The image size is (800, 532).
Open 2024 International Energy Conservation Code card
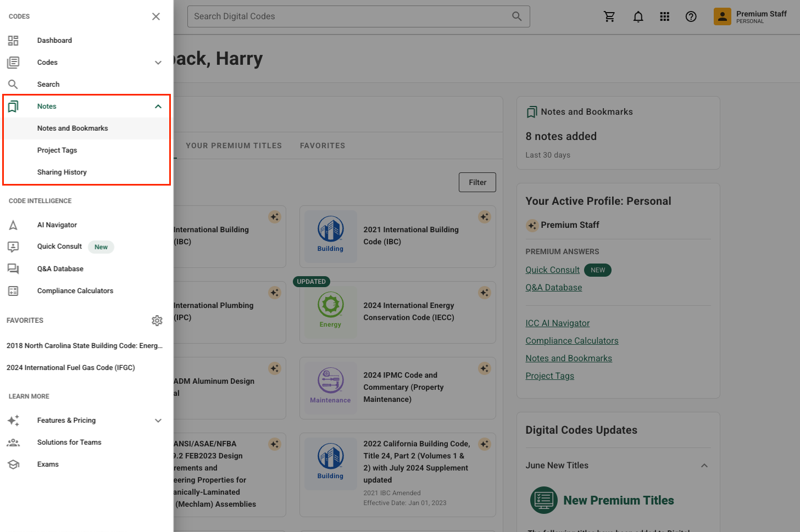coord(398,312)
